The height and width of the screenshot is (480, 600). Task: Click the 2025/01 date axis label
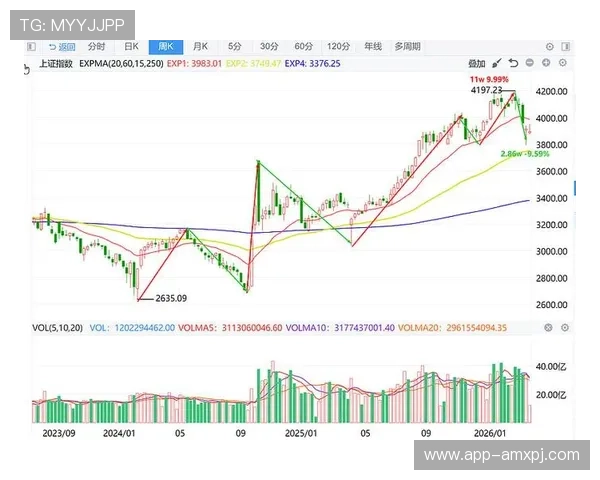(301, 433)
